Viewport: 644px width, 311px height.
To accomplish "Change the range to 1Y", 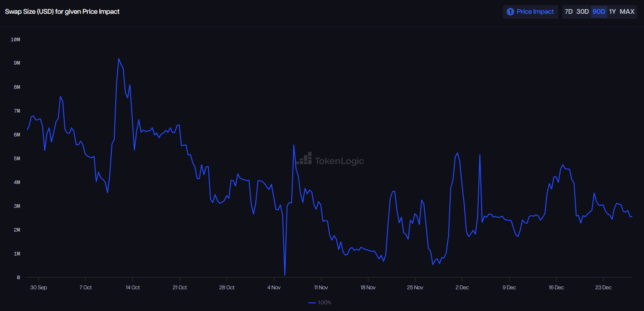I will coord(612,12).
